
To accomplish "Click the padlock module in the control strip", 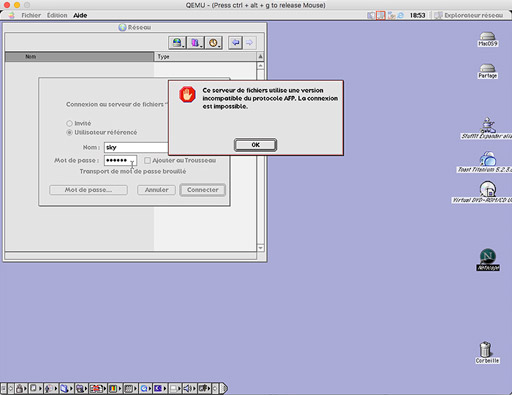I will pos(19,388).
